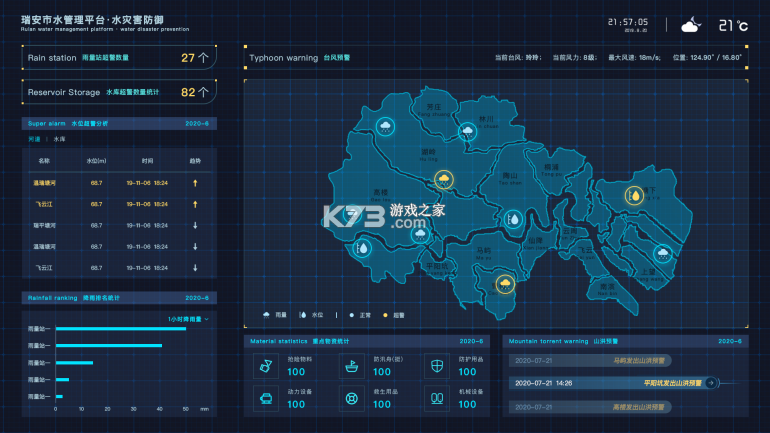Click the 机械设备 machinery icon
This screenshot has width=770, height=433.
437,398
